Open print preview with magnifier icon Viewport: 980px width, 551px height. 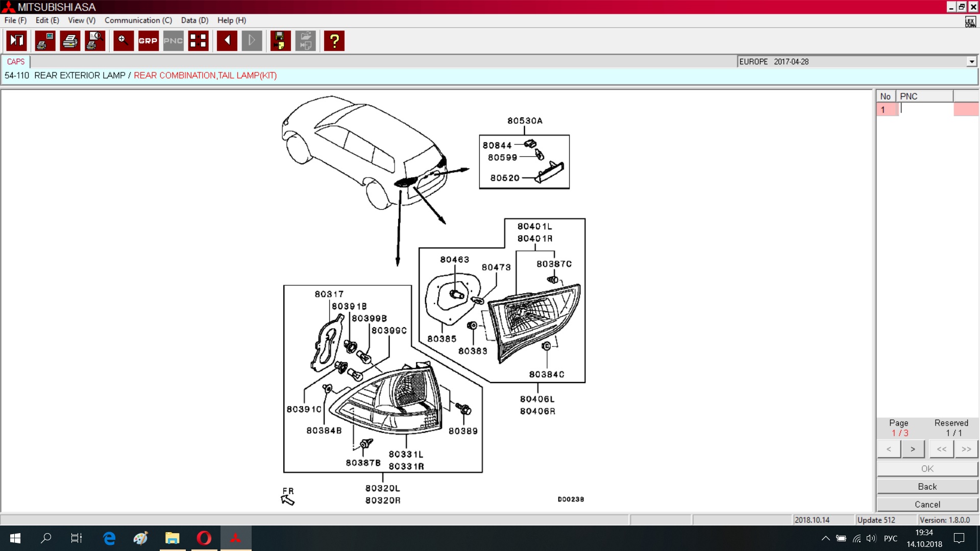pyautogui.click(x=95, y=41)
